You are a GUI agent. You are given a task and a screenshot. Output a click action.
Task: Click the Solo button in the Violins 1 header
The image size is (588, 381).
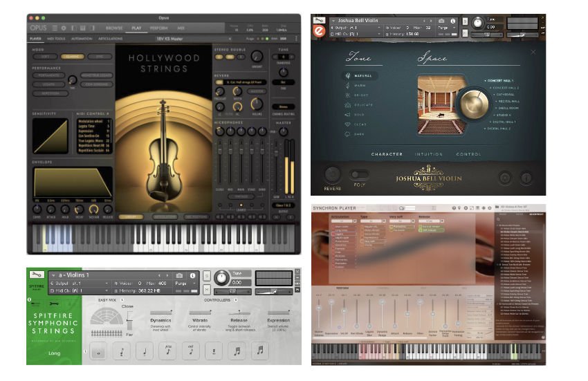207,276
